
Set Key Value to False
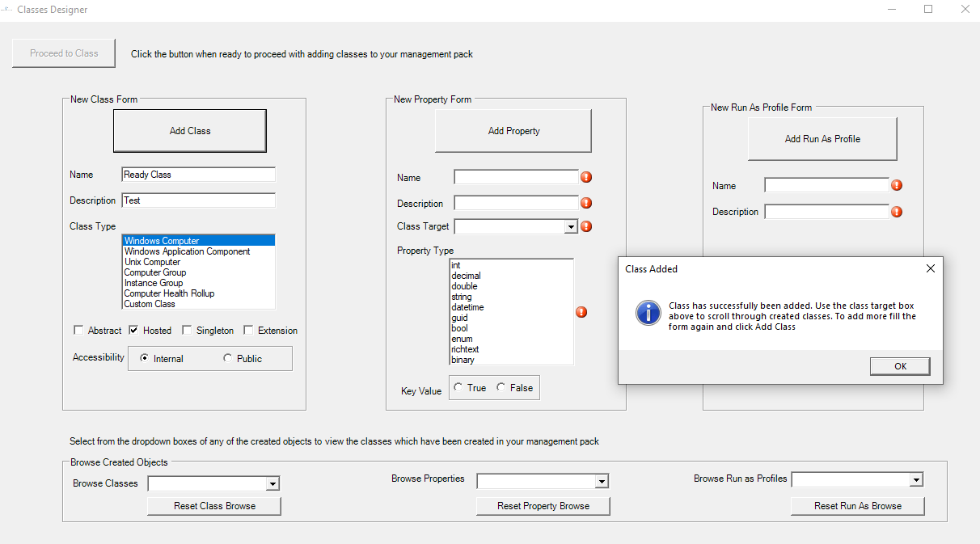point(501,387)
